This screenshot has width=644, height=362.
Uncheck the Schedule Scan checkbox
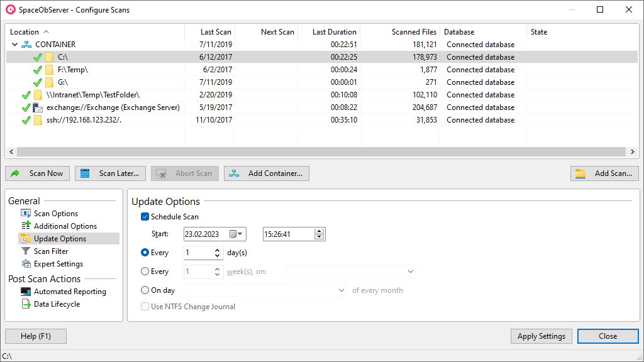[x=145, y=217]
